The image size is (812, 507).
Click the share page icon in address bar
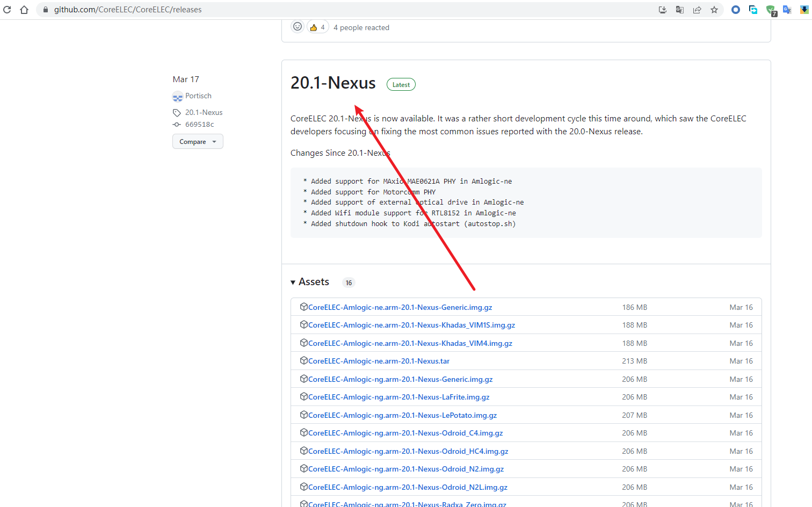697,10
